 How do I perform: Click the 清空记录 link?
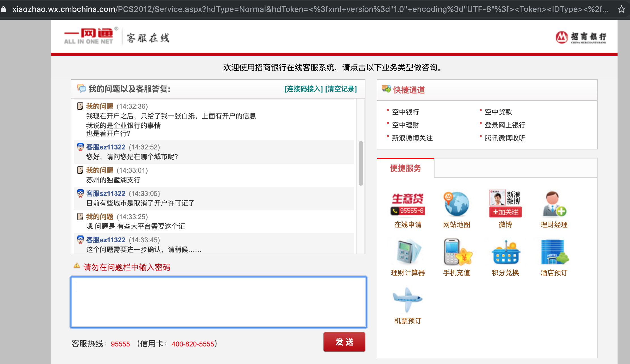click(341, 89)
